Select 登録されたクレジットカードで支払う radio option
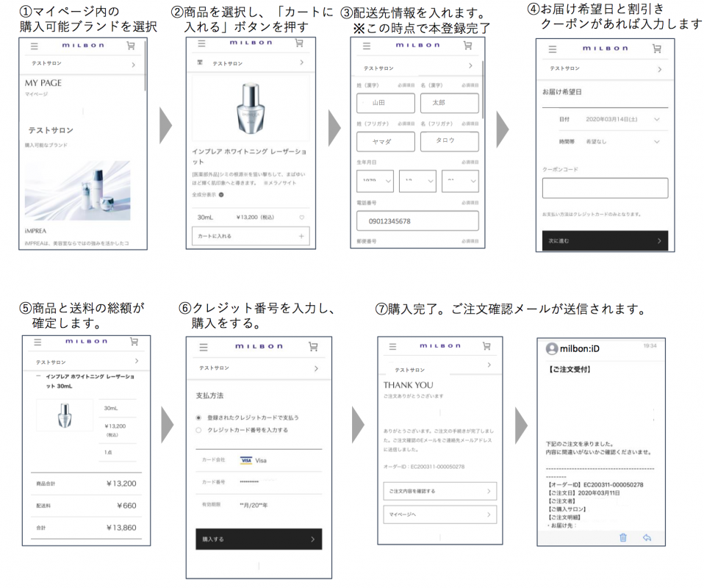 click(x=198, y=417)
